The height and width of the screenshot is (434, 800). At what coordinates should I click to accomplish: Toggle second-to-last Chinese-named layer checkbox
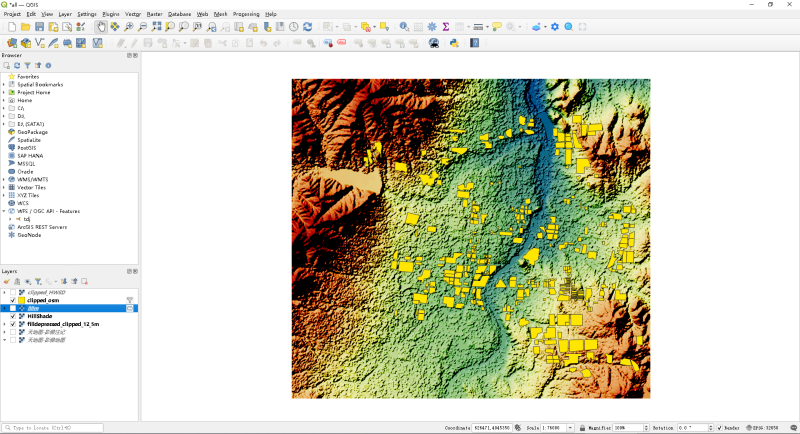(13, 332)
